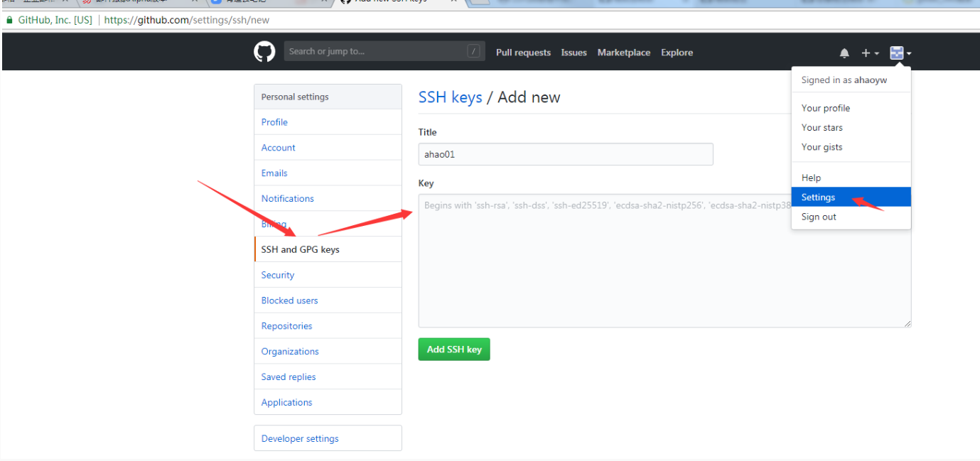Toggle the user avatar menu
Viewport: 980px width, 461px height.
(x=900, y=53)
